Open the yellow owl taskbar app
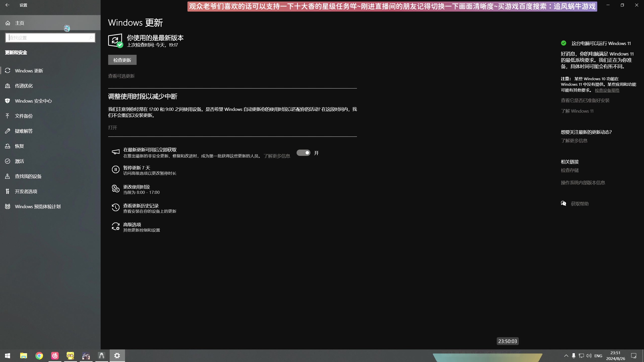644x362 pixels. (x=70, y=356)
